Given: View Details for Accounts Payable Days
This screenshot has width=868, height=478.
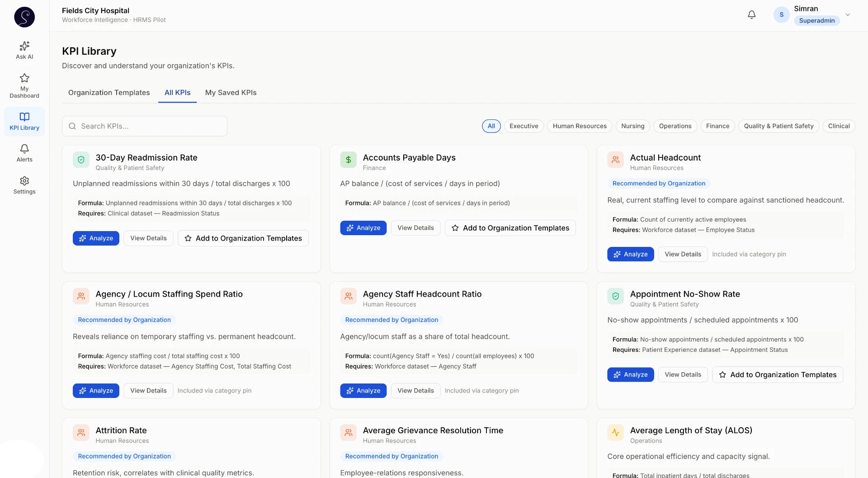Looking at the screenshot, I should pyautogui.click(x=415, y=228).
